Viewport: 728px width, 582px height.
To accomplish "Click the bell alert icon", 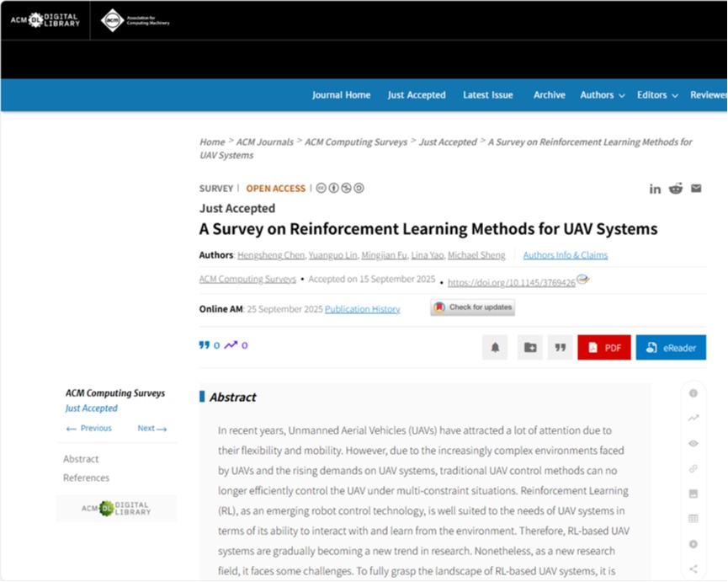I will click(495, 347).
